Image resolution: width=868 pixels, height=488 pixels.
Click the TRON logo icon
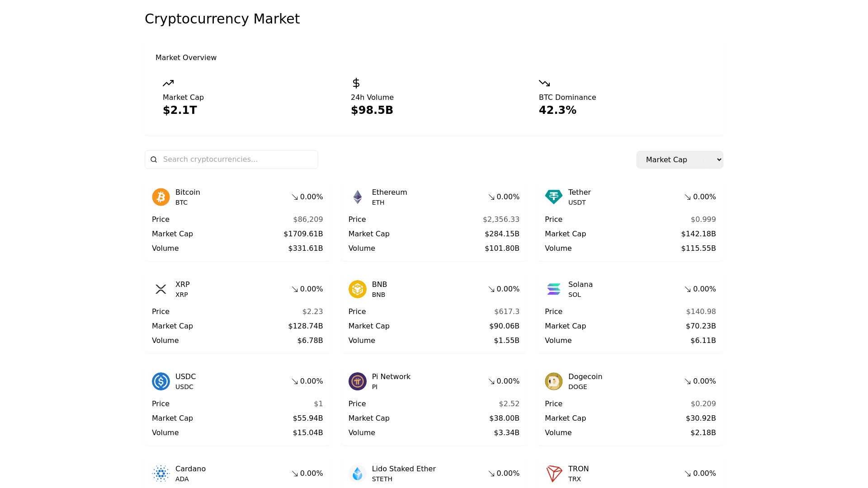pyautogui.click(x=553, y=474)
